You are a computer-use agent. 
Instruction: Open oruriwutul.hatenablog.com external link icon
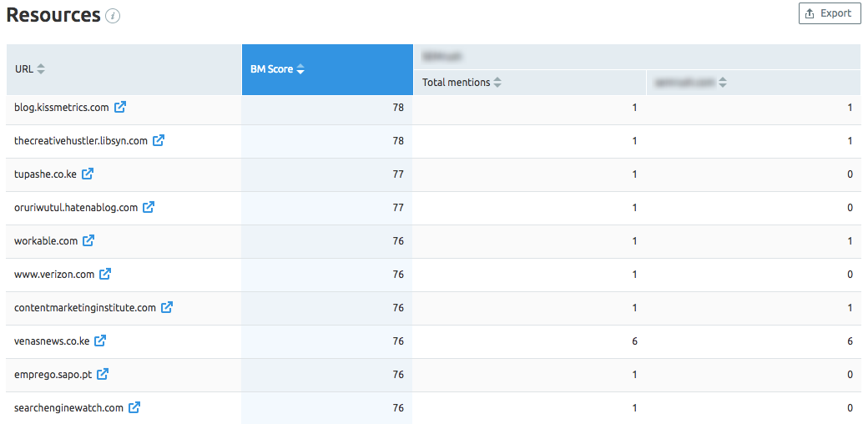click(x=149, y=208)
